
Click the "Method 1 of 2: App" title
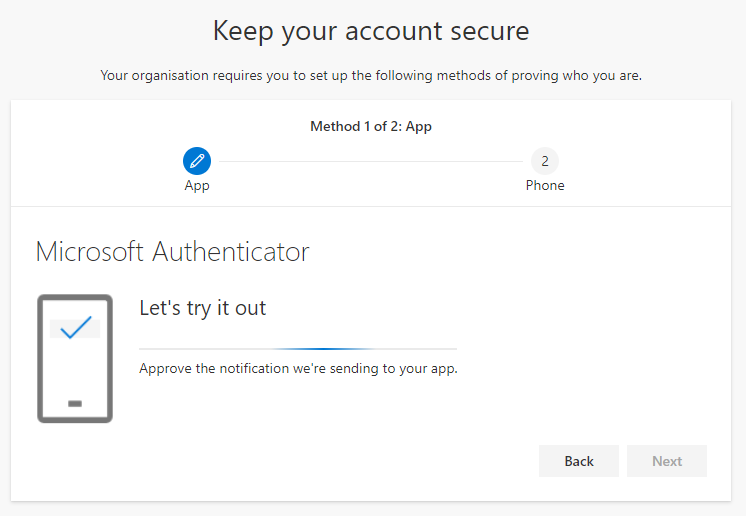coord(371,127)
